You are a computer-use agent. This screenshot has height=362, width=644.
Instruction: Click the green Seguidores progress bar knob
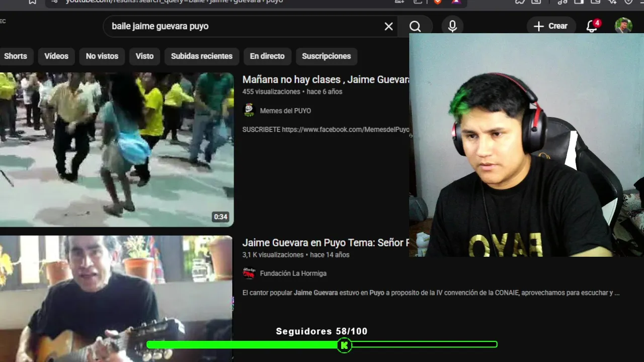(344, 344)
